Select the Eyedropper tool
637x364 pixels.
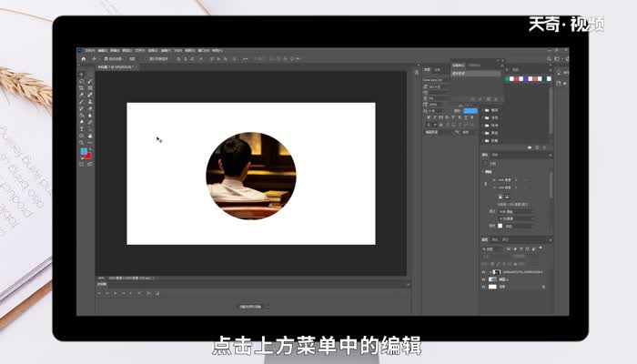coord(82,102)
